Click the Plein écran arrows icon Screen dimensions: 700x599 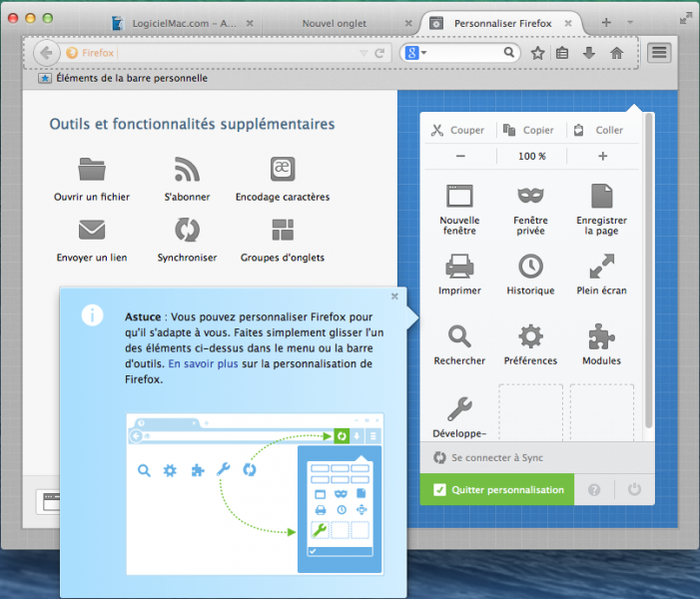602,266
